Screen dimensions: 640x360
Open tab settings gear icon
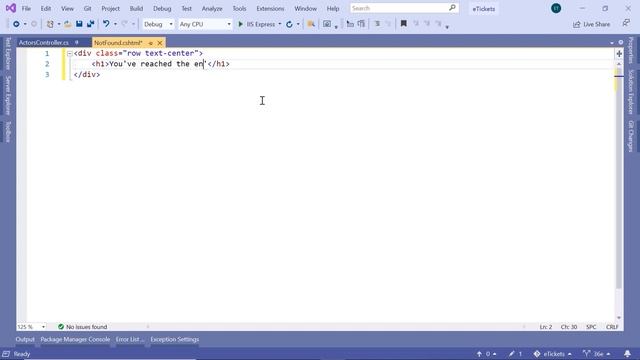coord(621,42)
